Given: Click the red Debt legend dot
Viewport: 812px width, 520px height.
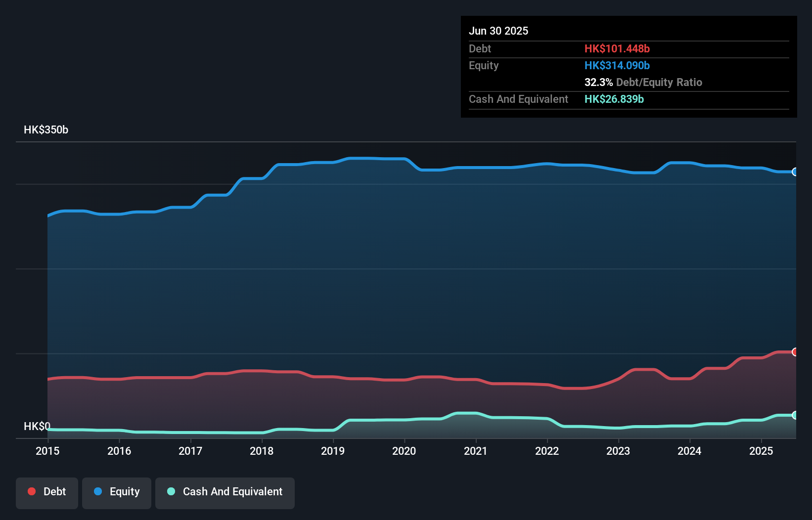Looking at the screenshot, I should pos(32,491).
